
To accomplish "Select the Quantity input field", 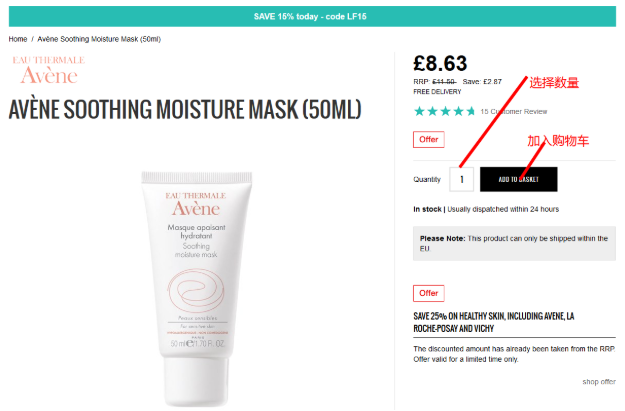I will [x=462, y=179].
